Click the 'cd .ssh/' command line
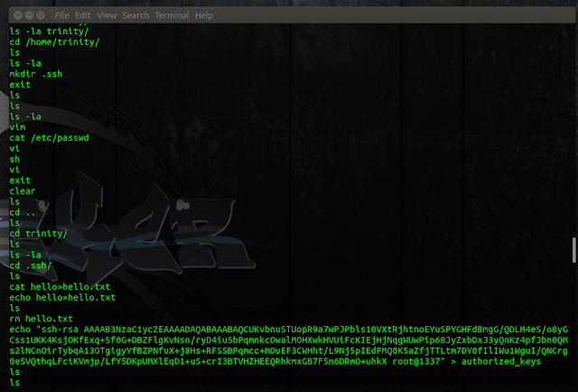The image size is (578, 392). (x=31, y=266)
